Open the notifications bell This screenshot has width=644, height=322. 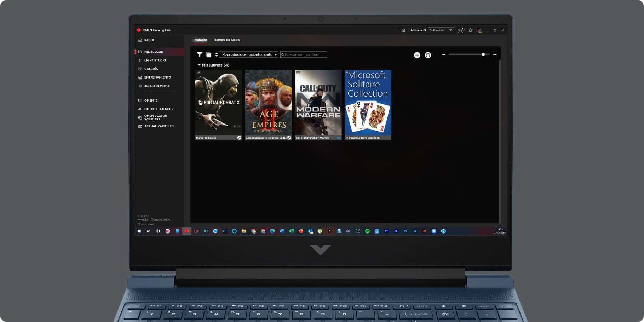click(470, 30)
